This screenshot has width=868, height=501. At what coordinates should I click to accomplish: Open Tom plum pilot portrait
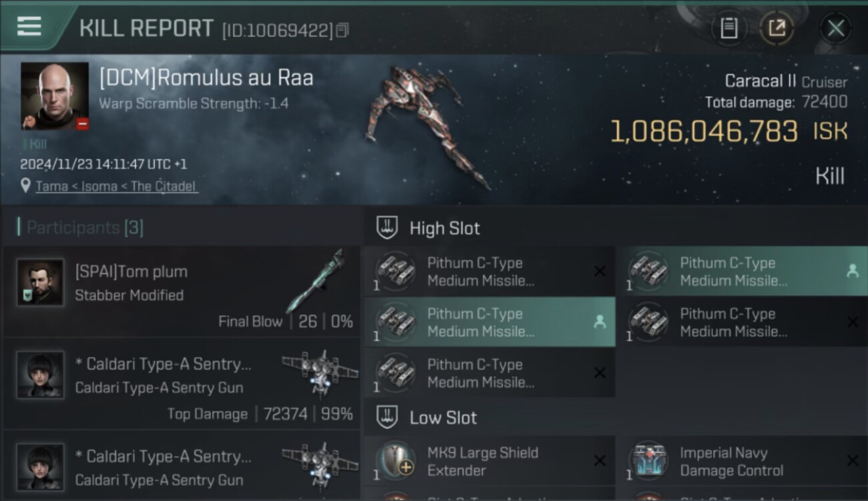[x=40, y=283]
